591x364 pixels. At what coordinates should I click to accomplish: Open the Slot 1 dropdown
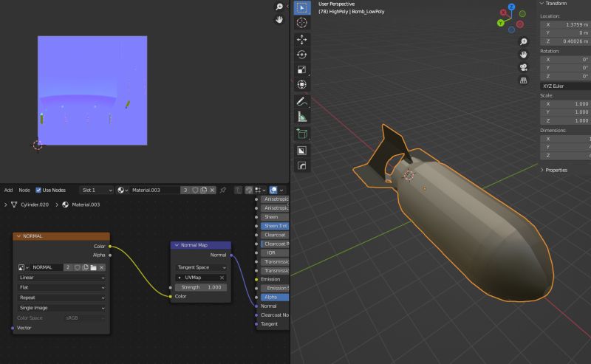click(97, 190)
